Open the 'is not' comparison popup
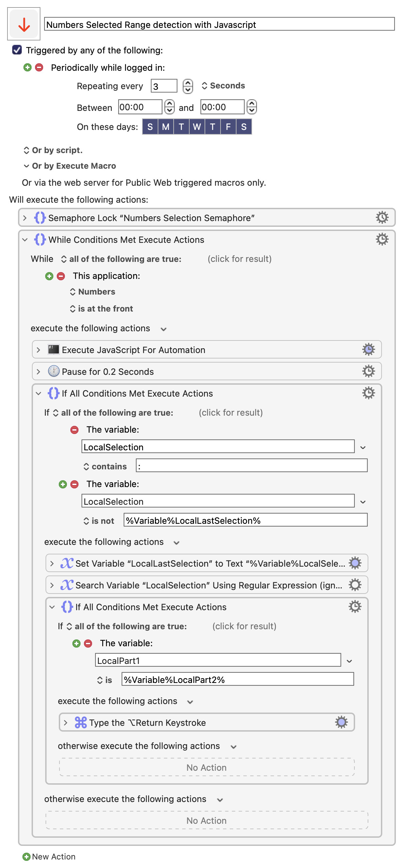The width and height of the screenshot is (403, 868). (x=99, y=521)
